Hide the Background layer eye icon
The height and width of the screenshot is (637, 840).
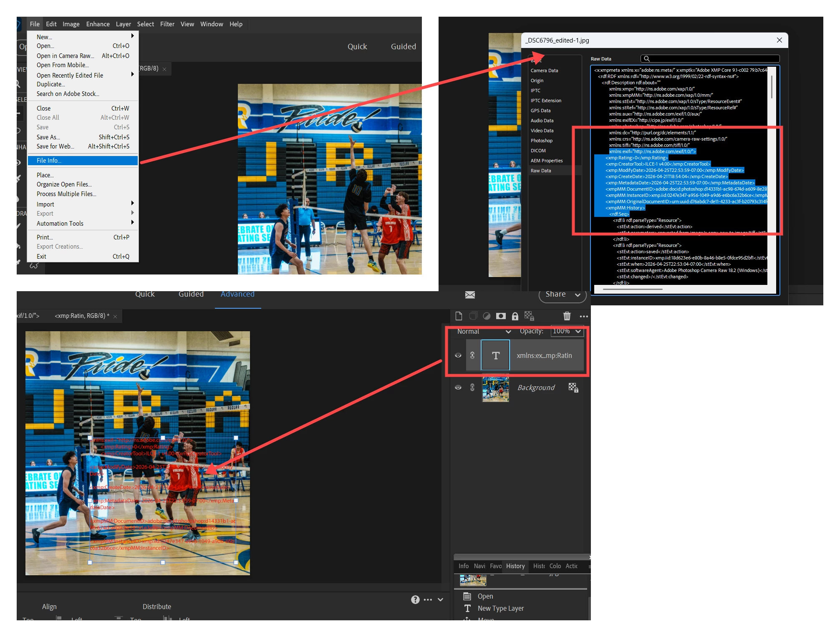[458, 387]
